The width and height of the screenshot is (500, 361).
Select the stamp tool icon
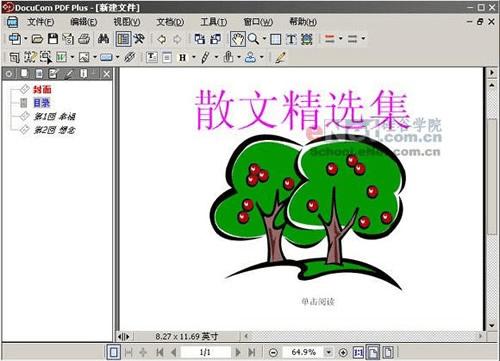(250, 57)
